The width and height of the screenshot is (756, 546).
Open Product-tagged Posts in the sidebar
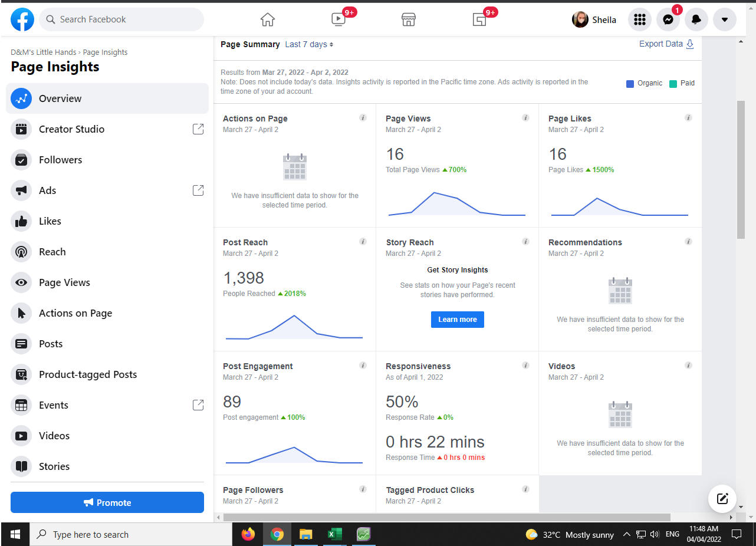pyautogui.click(x=87, y=374)
